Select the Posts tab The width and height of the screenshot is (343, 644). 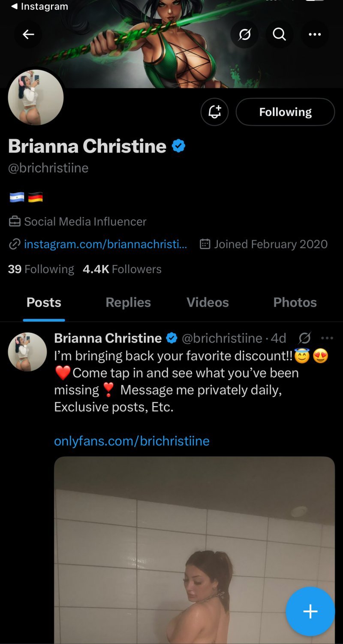click(x=44, y=302)
